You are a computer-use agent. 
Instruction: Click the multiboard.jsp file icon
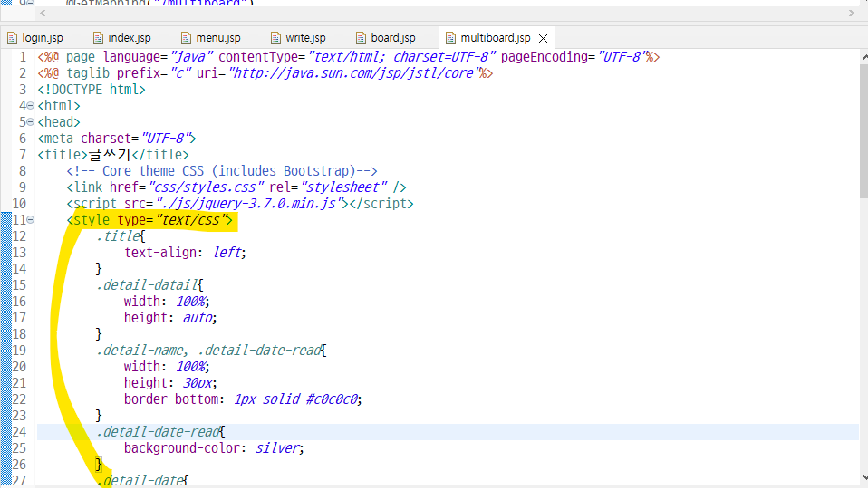pos(450,38)
